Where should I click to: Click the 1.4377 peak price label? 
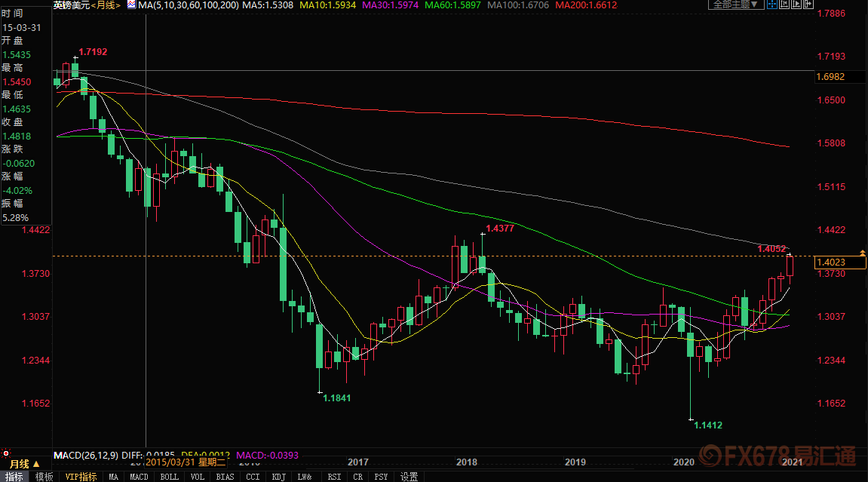pyautogui.click(x=500, y=228)
